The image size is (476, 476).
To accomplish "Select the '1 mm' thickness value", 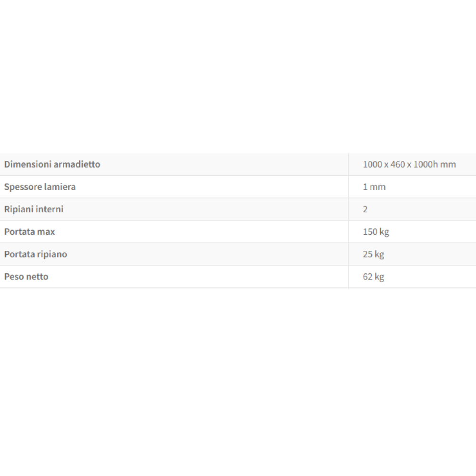I will [x=374, y=187].
